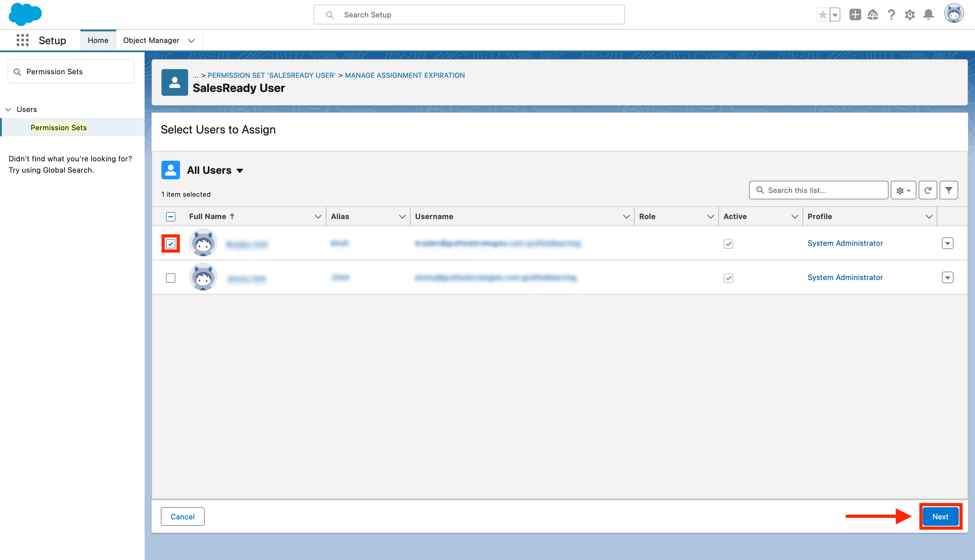Viewport: 975px width, 560px height.
Task: Toggle the select-all header checkbox
Action: coord(170,216)
